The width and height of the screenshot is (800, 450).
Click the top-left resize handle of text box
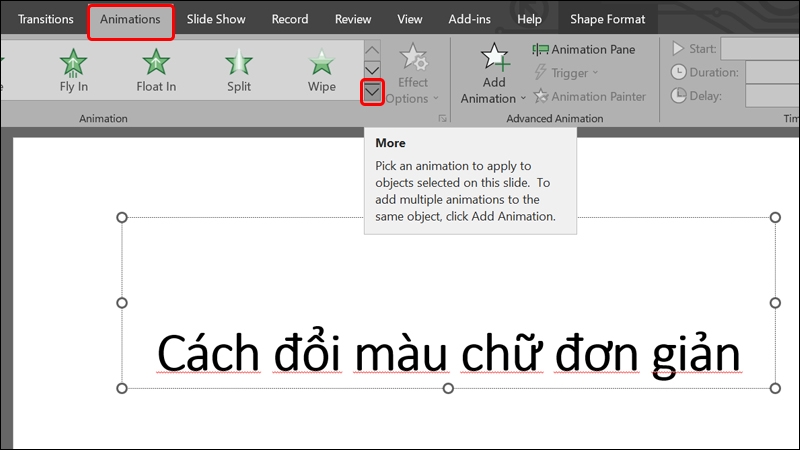click(x=122, y=217)
